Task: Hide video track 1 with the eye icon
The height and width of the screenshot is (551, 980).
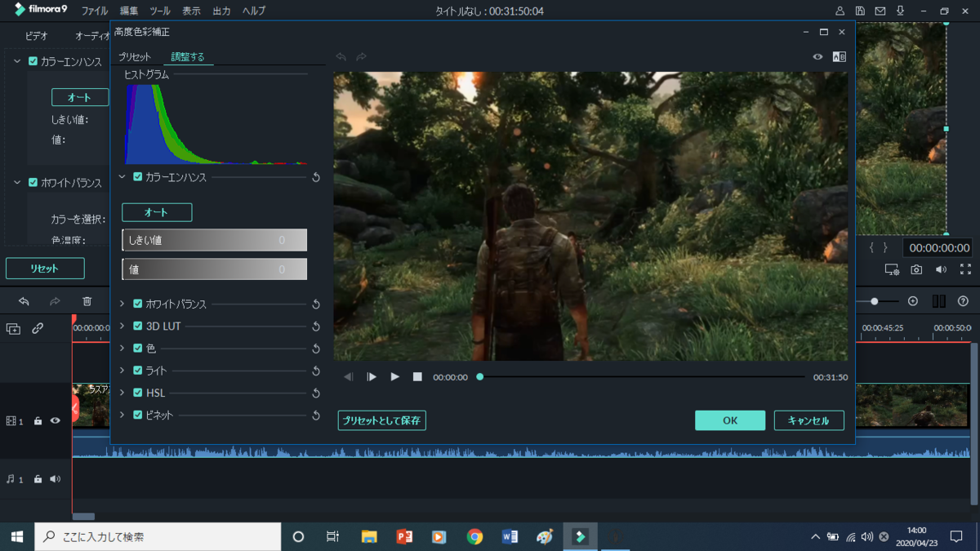Action: click(56, 421)
